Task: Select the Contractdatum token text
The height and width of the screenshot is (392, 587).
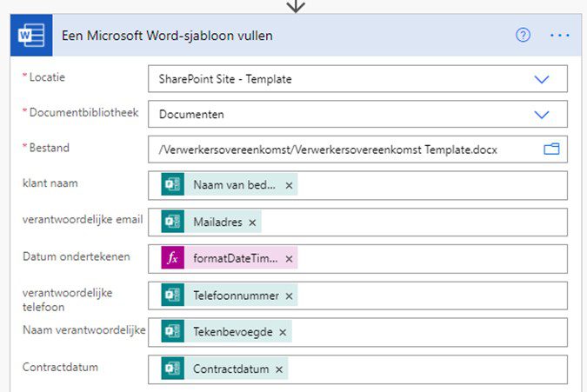Action: [231, 369]
